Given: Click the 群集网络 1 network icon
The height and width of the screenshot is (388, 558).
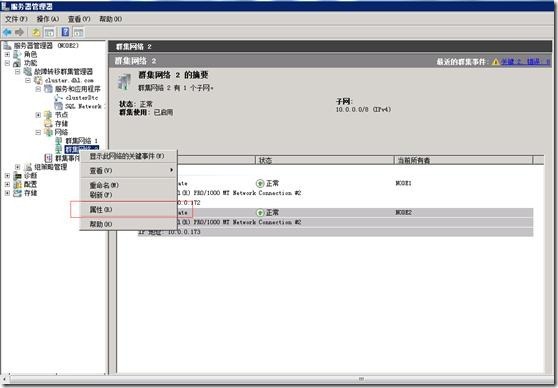Looking at the screenshot, I should coord(59,141).
